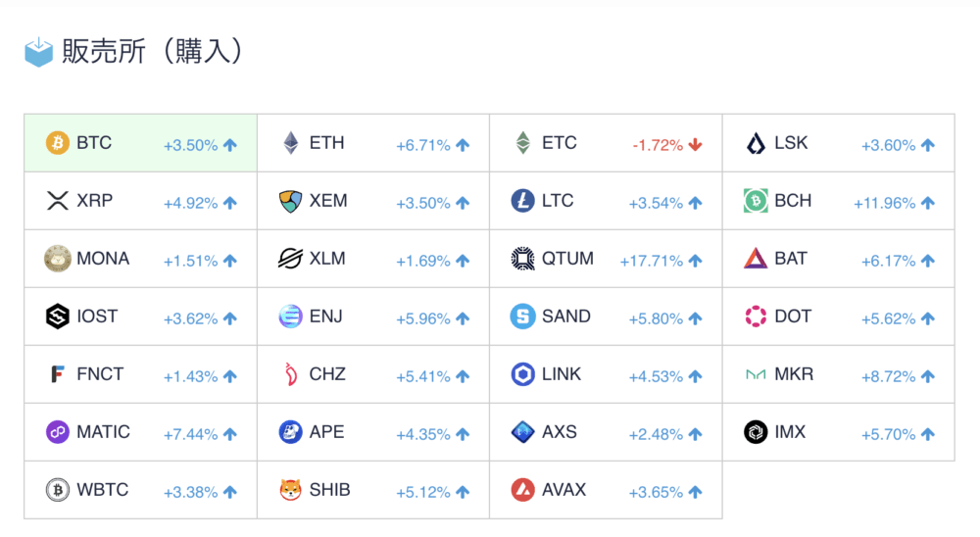Select the BCH +11.96% cell

(838, 201)
